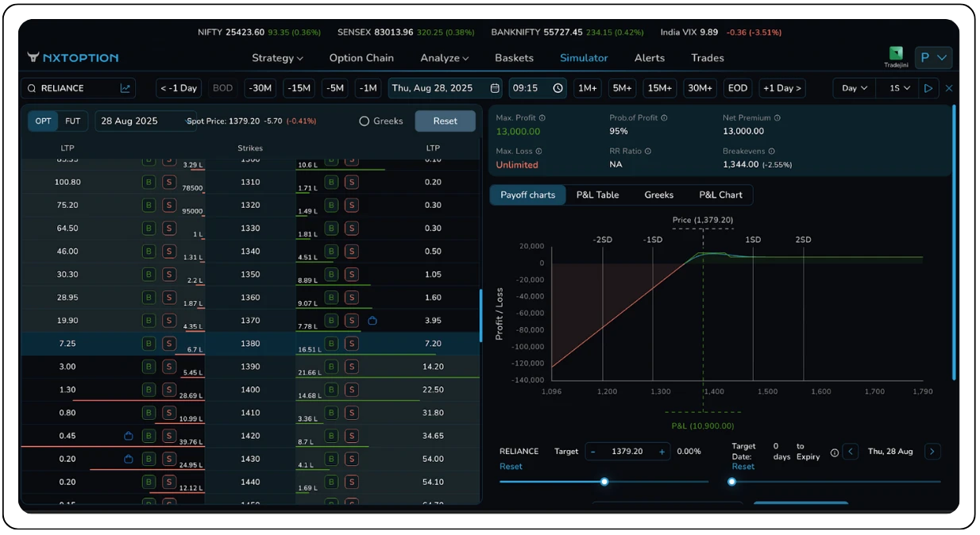Open the Day interval dropdown

point(854,88)
